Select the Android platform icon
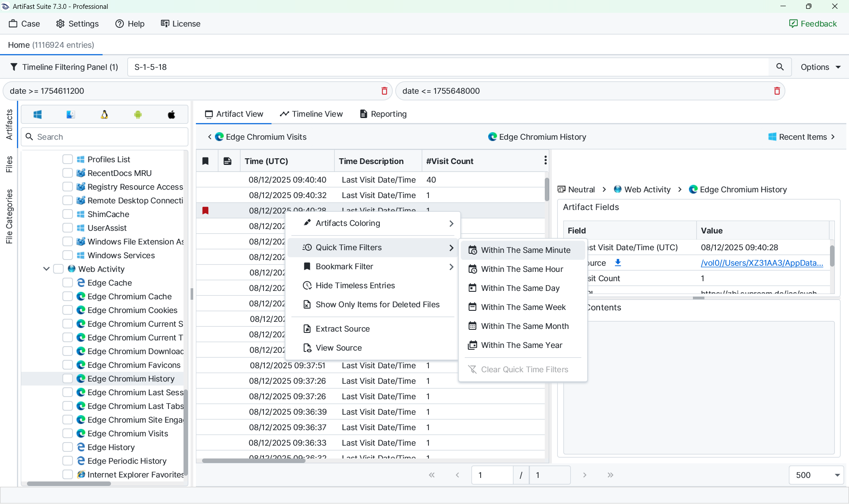 pyautogui.click(x=138, y=115)
